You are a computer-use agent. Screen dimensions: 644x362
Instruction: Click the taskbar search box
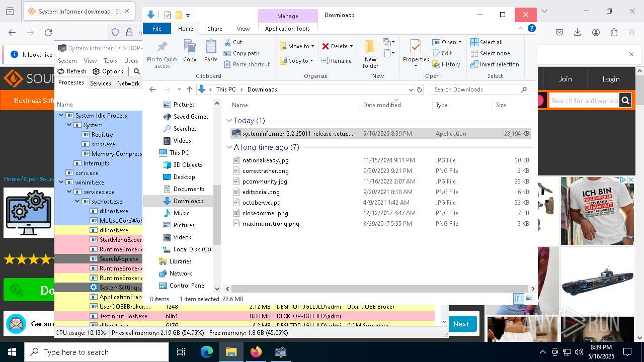click(97, 352)
